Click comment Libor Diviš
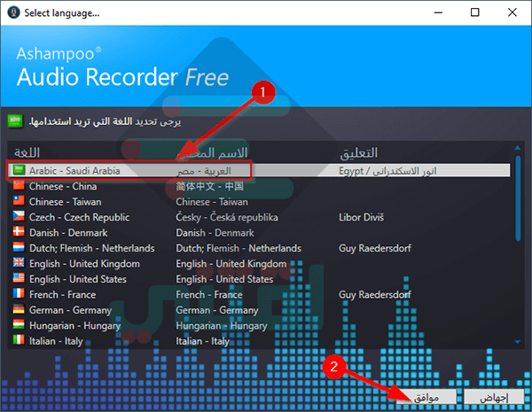 pyautogui.click(x=362, y=217)
